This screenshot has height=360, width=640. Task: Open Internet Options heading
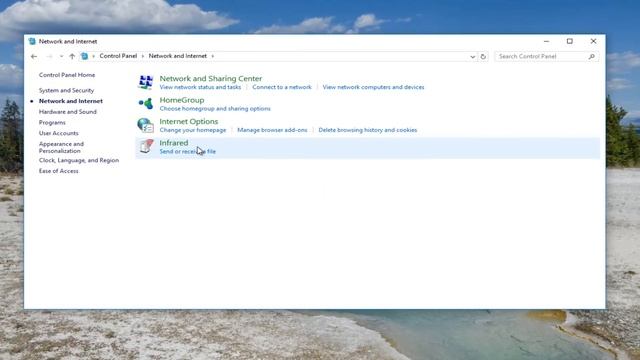tap(189, 121)
